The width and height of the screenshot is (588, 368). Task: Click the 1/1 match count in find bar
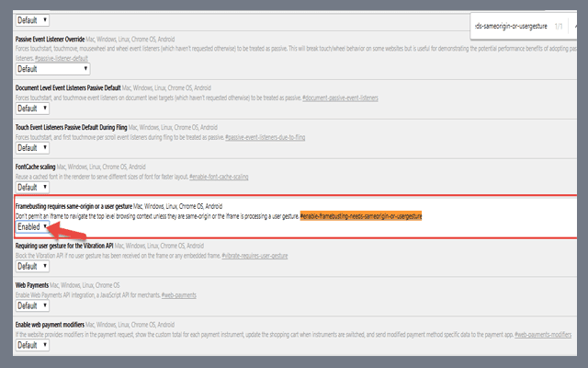559,27
